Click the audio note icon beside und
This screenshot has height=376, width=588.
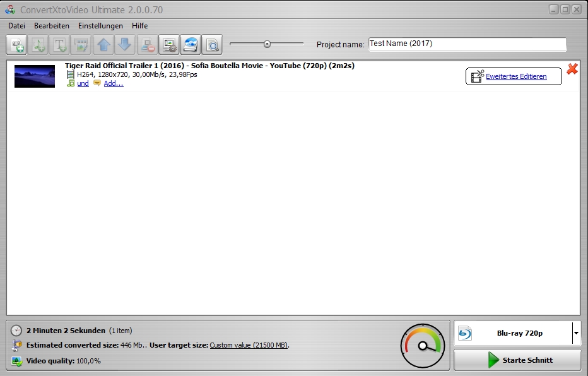(71, 83)
